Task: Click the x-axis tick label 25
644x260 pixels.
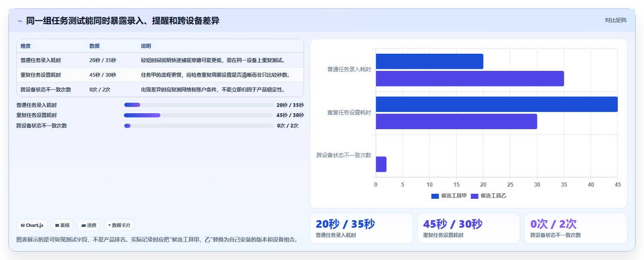Action: point(510,185)
